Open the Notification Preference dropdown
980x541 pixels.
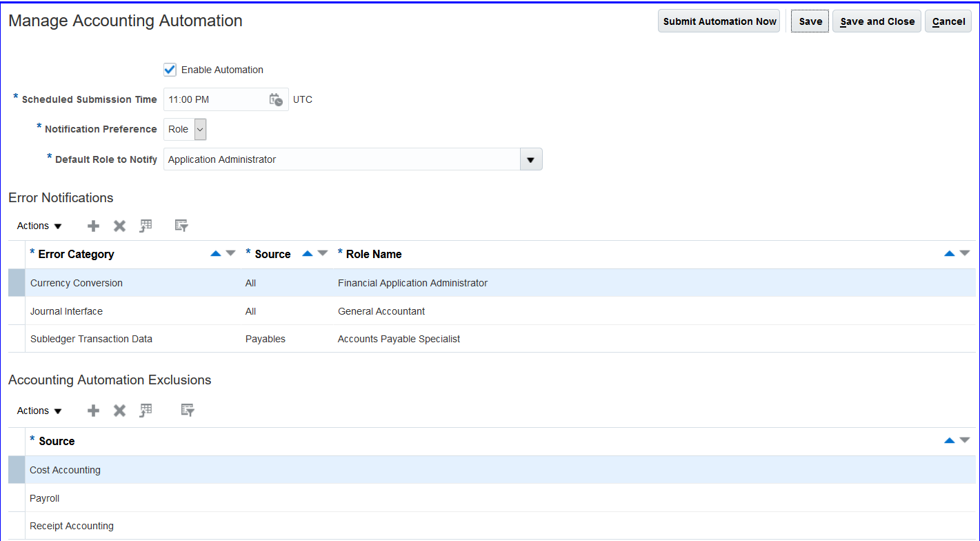[x=200, y=129]
